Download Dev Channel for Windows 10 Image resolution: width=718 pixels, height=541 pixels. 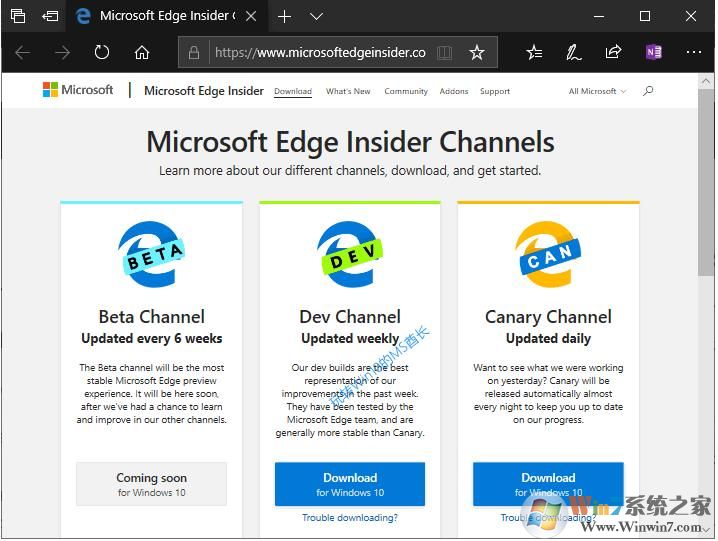point(350,484)
